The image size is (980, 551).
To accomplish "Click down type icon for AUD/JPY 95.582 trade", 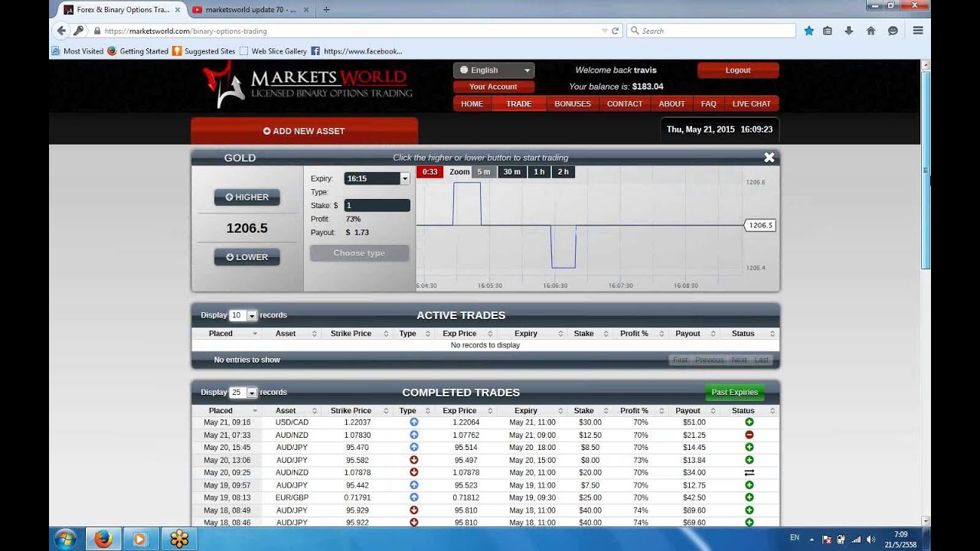I will 414,460.
